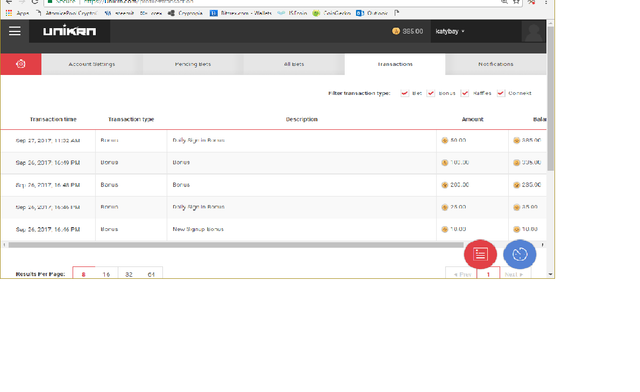This screenshot has width=640, height=392.
Task: Open the CoinGecko bookmark
Action: pyautogui.click(x=331, y=13)
